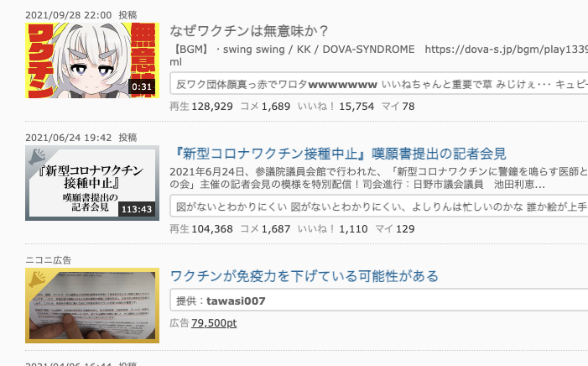Open 『新型コロナワクチン接種中止』嘆願書提出の記者会見 title link

pos(338,154)
